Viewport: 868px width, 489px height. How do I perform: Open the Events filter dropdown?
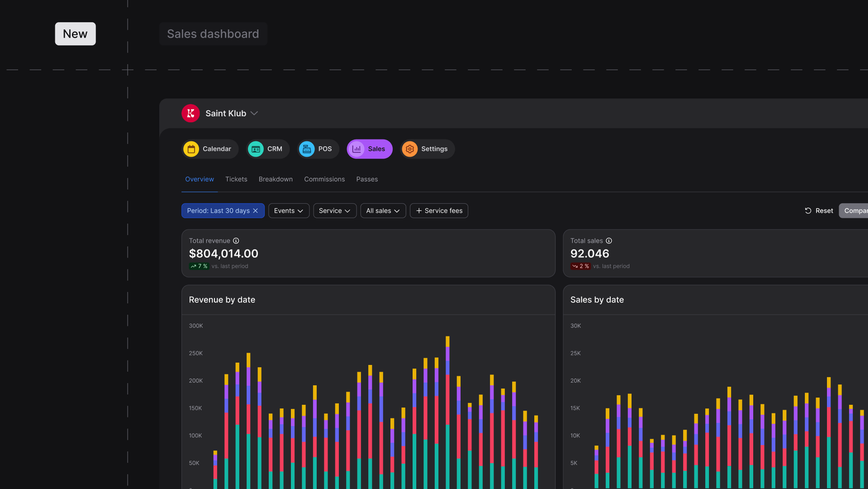[289, 211]
